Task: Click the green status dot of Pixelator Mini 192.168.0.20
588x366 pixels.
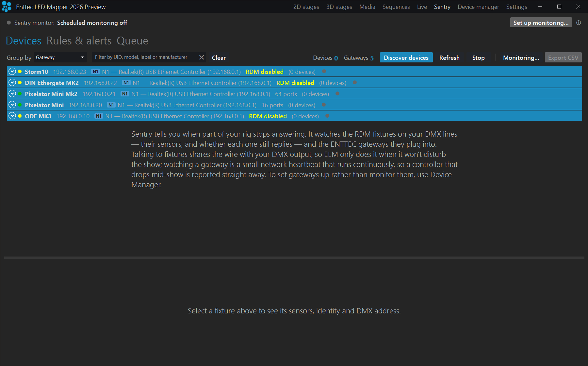Action: pyautogui.click(x=20, y=105)
